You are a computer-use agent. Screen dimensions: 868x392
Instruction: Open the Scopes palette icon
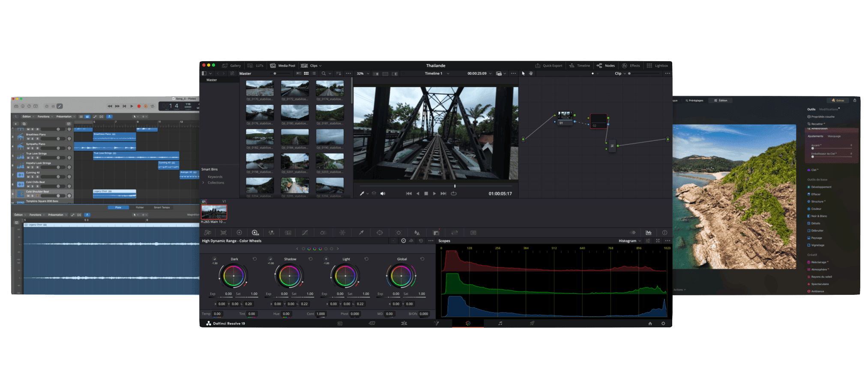pos(649,233)
